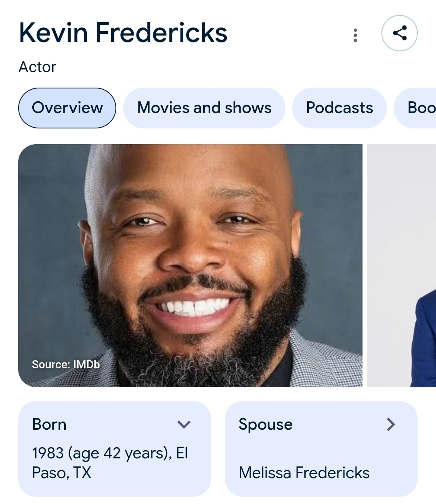Tap the Paso, TX birthplace text

coord(62,473)
